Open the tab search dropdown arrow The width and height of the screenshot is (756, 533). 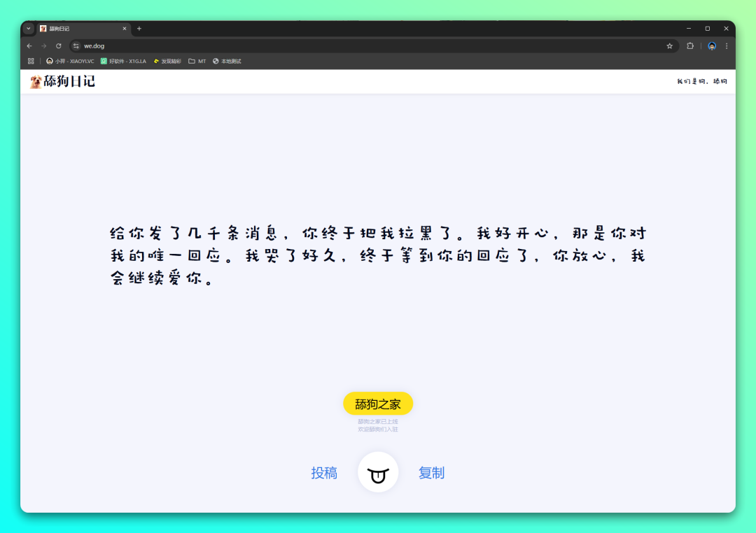29,29
